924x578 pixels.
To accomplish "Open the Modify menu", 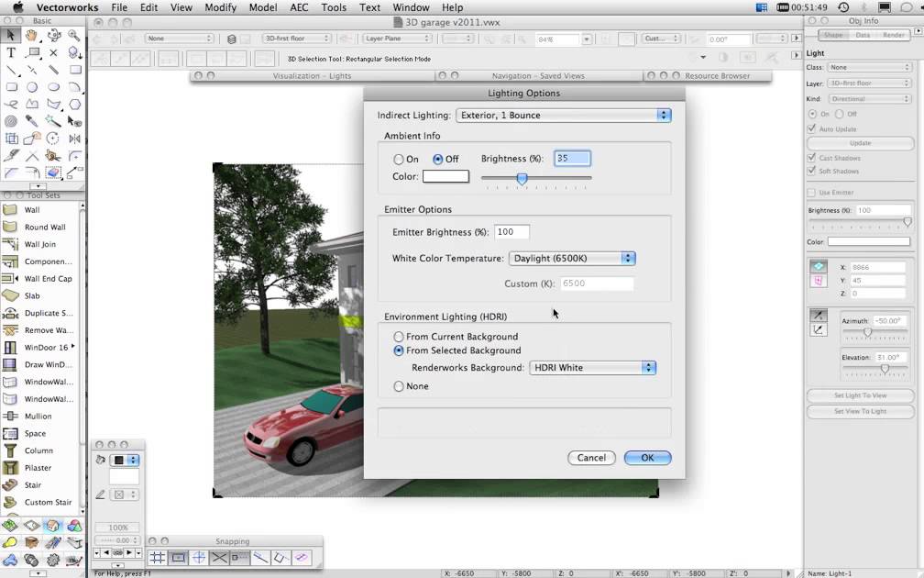I will (x=220, y=7).
